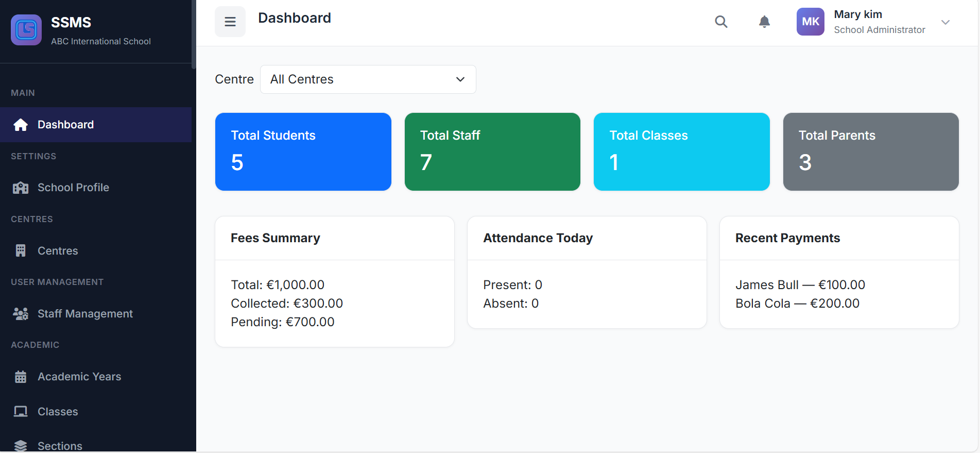
Task: Go to Sections in the sidebar
Action: point(60,446)
